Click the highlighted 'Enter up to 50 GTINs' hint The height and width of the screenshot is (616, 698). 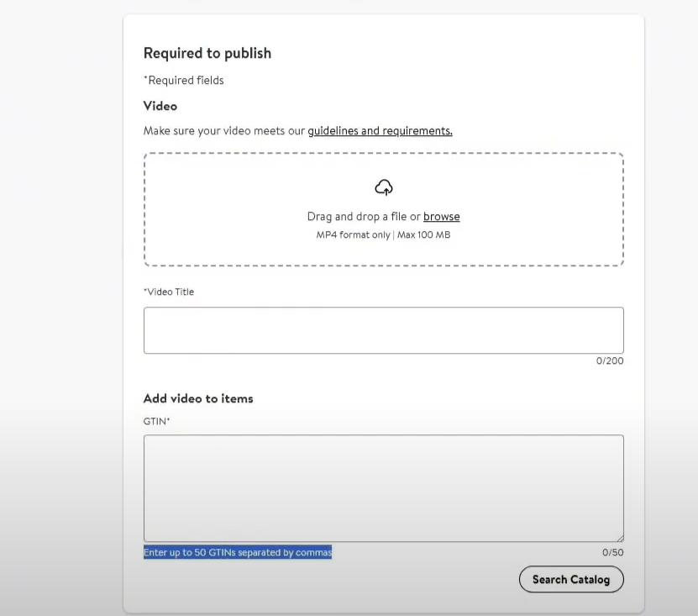pyautogui.click(x=238, y=552)
